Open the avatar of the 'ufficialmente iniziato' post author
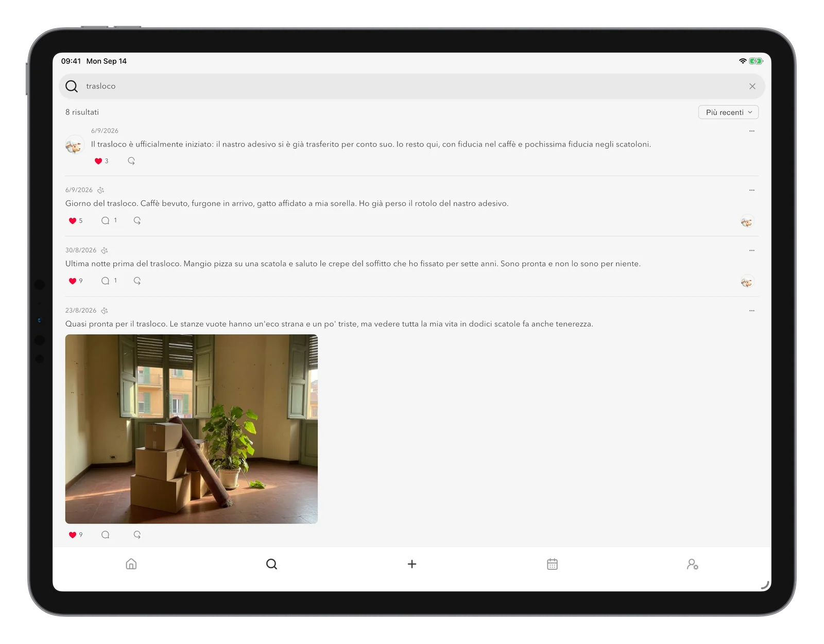 tap(75, 146)
